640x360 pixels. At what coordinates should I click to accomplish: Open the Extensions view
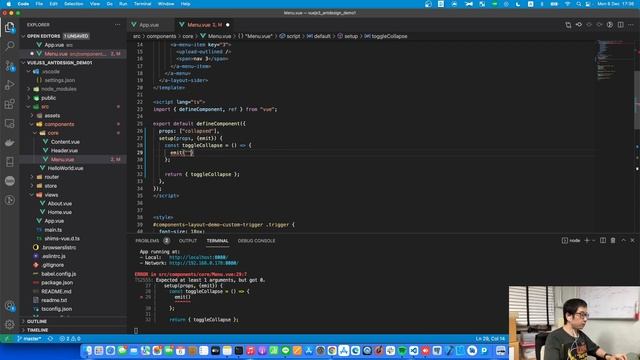(x=9, y=104)
